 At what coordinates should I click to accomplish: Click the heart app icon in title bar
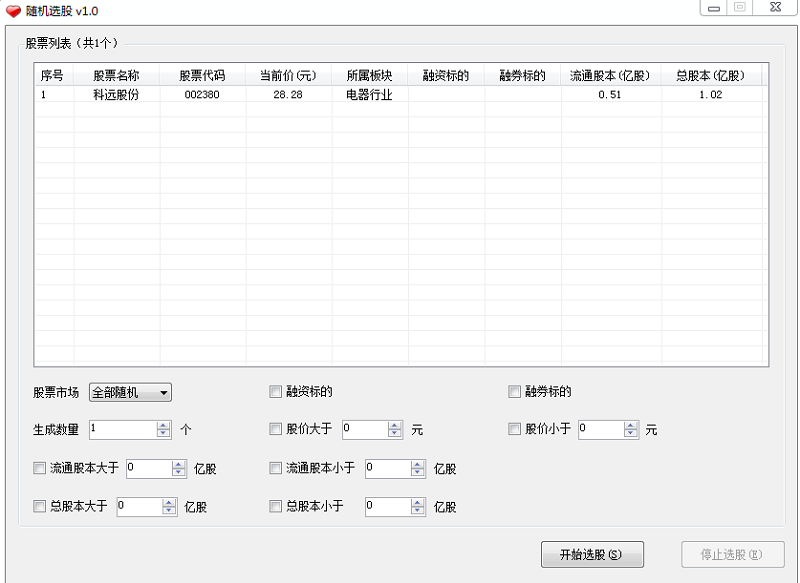pyautogui.click(x=14, y=9)
